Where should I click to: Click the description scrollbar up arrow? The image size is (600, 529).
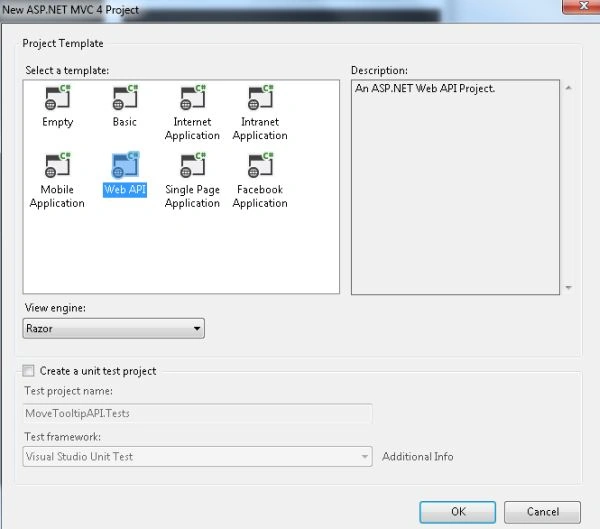569,88
